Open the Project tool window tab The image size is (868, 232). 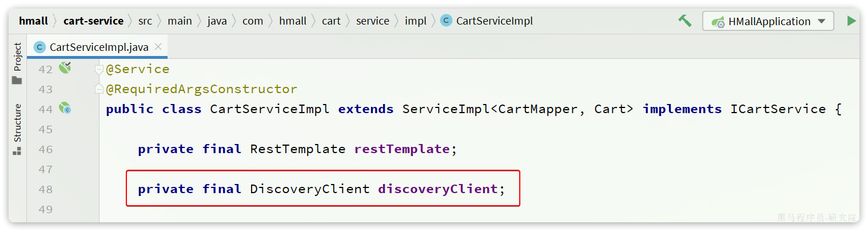pos(17,57)
